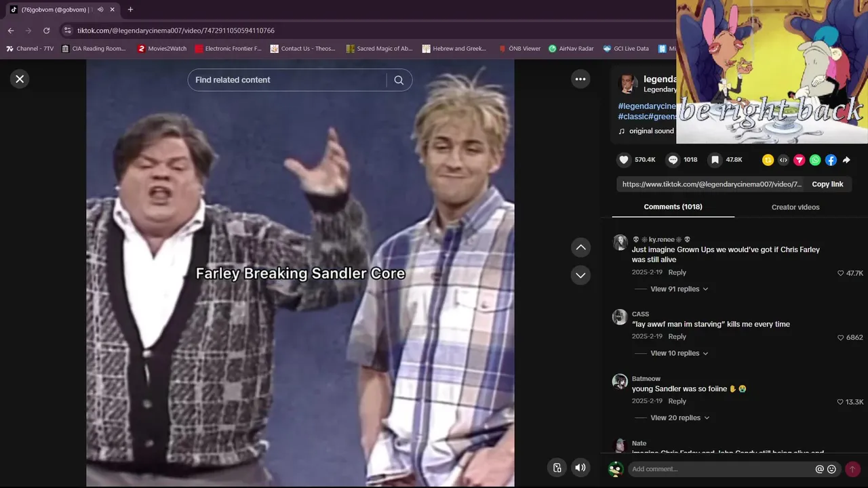
Task: Like the video with the heart icon
Action: click(x=624, y=160)
